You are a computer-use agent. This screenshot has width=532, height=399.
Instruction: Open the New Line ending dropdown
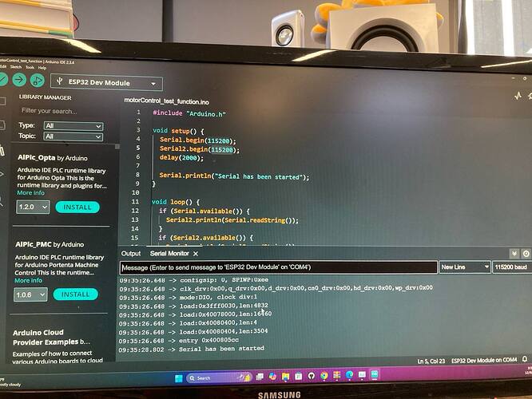click(x=465, y=267)
